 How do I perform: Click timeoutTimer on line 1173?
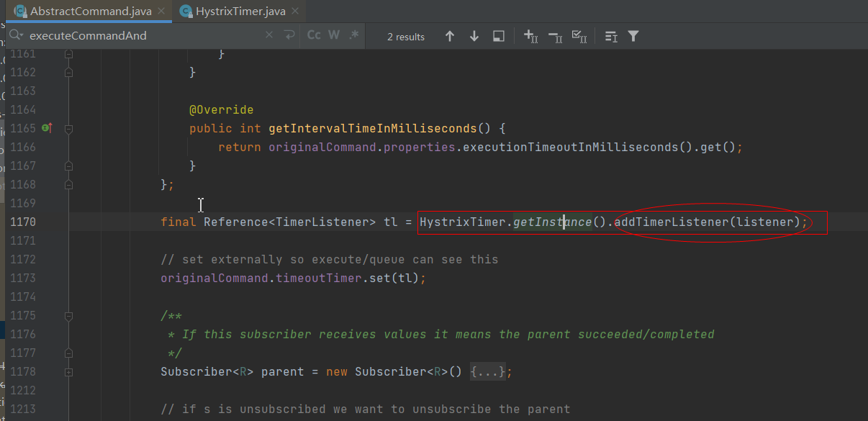(x=318, y=278)
